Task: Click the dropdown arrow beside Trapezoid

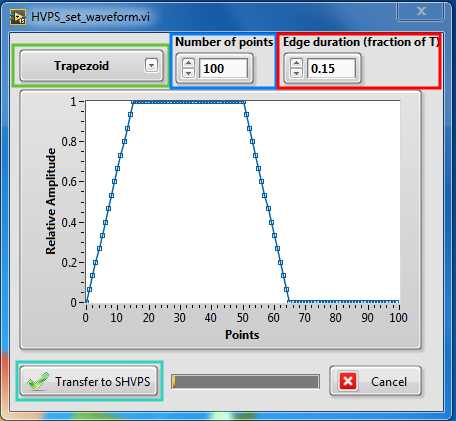Action: pos(151,65)
